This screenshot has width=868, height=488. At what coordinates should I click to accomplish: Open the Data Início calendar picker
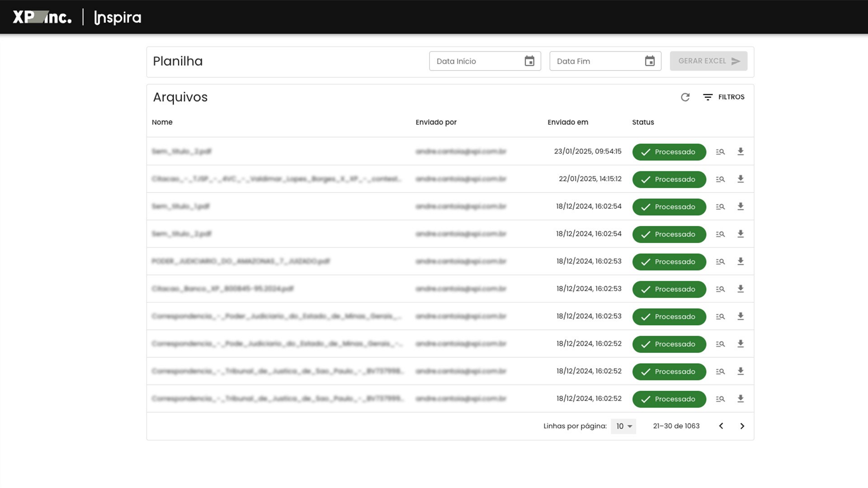point(529,61)
